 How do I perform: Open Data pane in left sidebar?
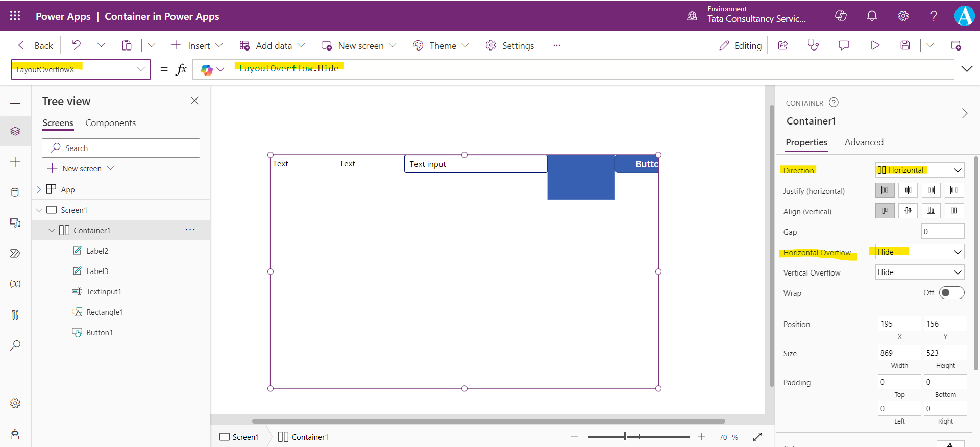click(x=15, y=192)
